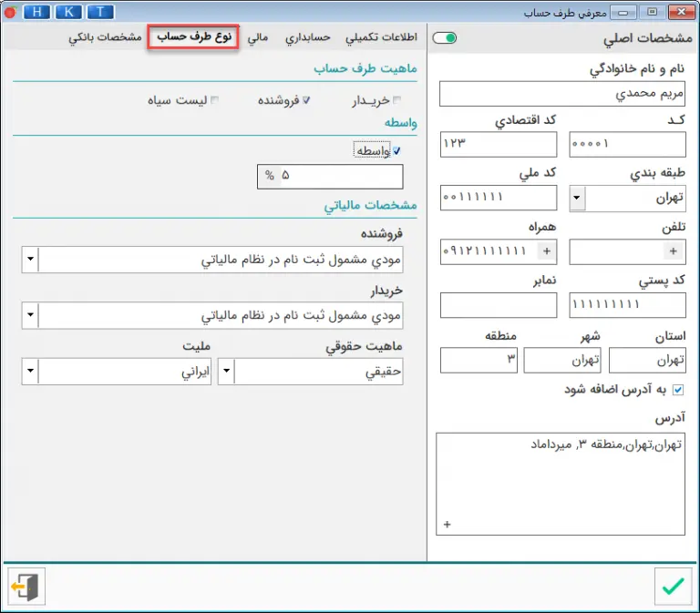The height and width of the screenshot is (613, 700).
Task: Check the ليست سياه checkbox
Action: point(215,100)
